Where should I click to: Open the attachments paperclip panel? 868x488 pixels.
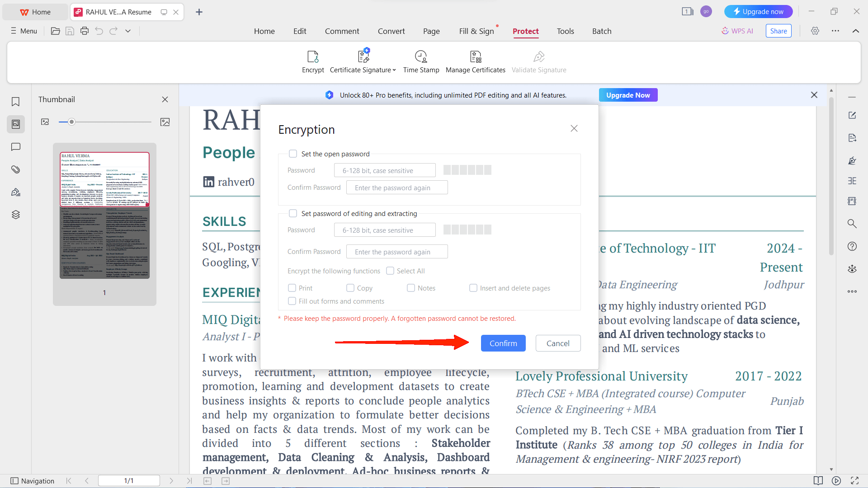(x=16, y=169)
